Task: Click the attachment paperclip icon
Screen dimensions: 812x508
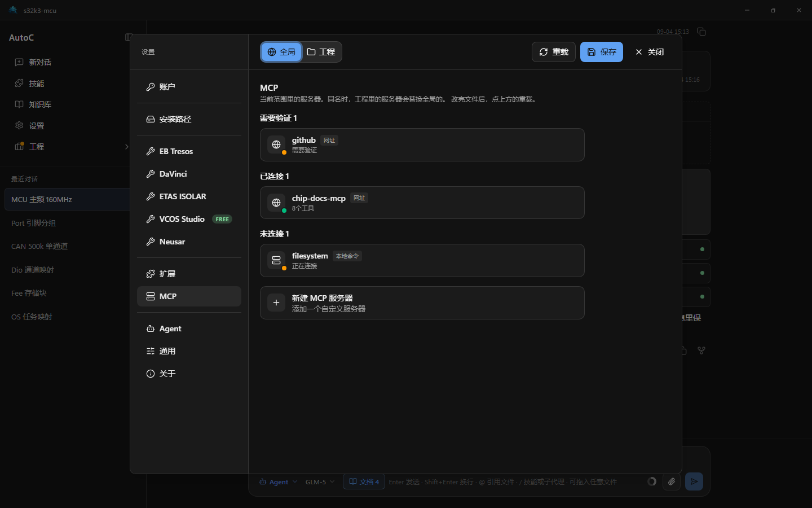Action: click(x=672, y=481)
